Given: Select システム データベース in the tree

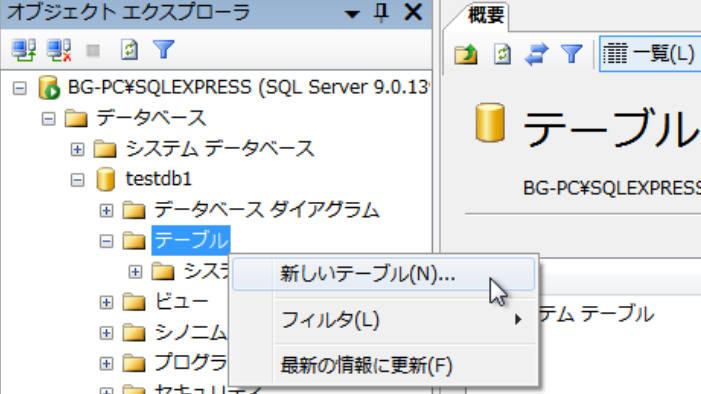Looking at the screenshot, I should [x=220, y=148].
